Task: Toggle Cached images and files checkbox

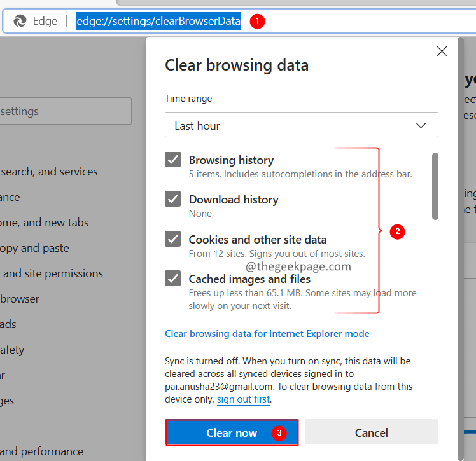Action: tap(172, 278)
